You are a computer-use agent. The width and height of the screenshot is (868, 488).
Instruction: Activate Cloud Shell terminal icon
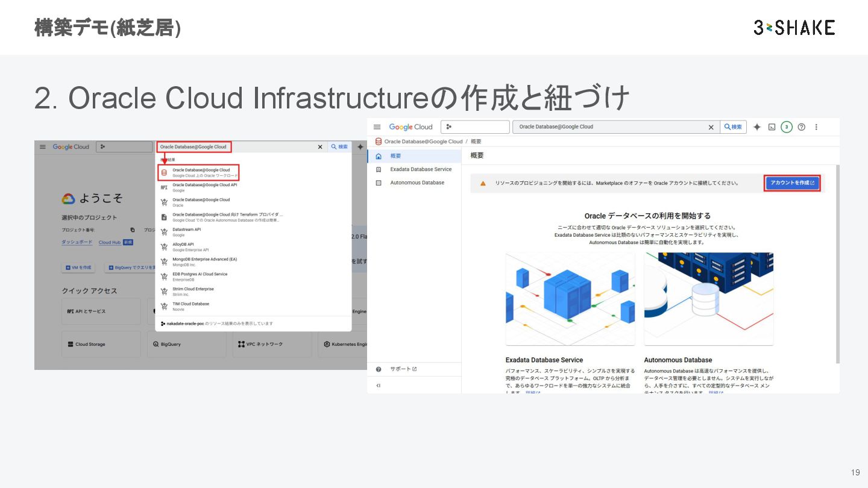coord(772,127)
